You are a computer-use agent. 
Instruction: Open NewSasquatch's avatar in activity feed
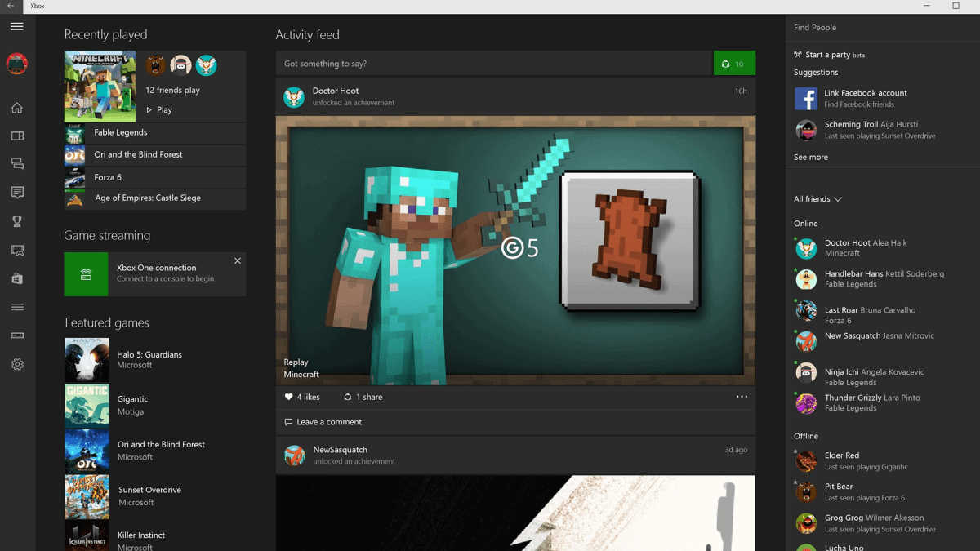click(x=294, y=455)
